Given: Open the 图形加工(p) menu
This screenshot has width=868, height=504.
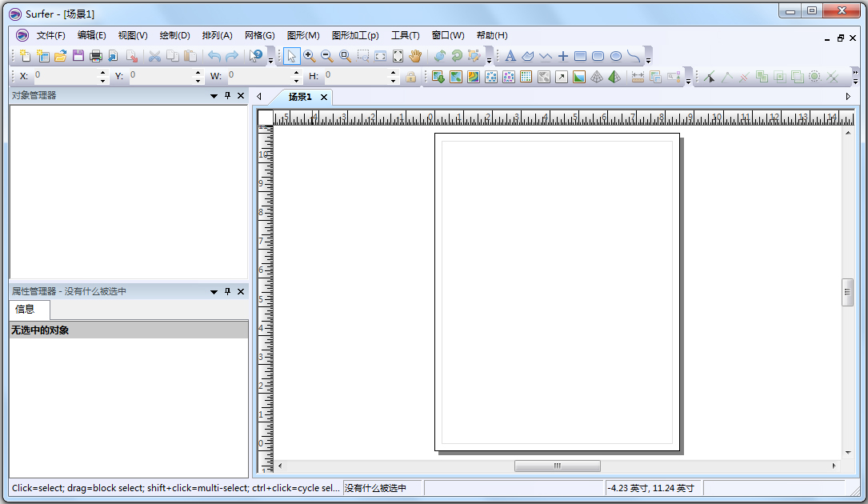Looking at the screenshot, I should tap(355, 35).
